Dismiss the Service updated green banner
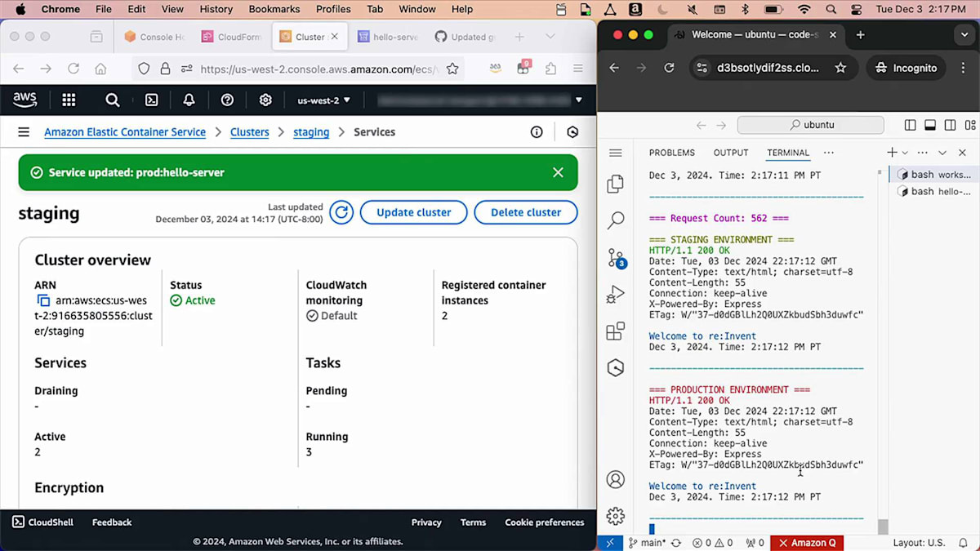980x551 pixels. [558, 172]
